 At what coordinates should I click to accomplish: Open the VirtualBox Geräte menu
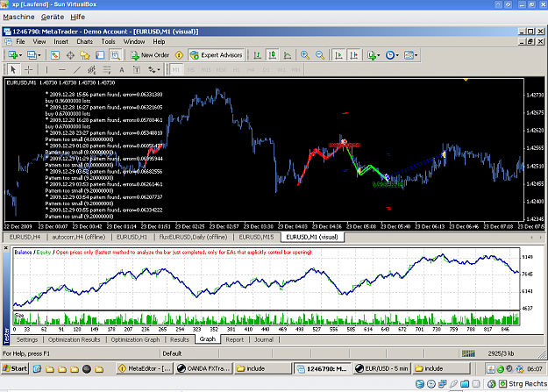tap(53, 17)
